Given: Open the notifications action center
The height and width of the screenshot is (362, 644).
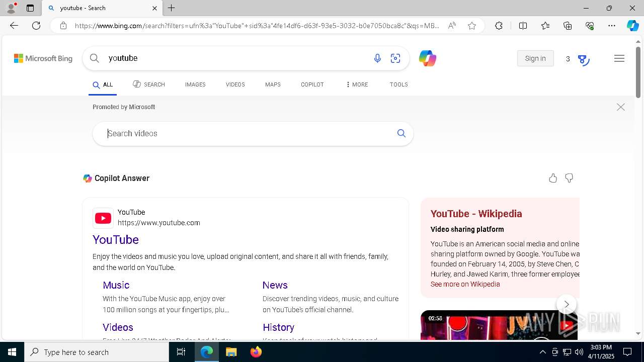Looking at the screenshot, I should pos(627,352).
